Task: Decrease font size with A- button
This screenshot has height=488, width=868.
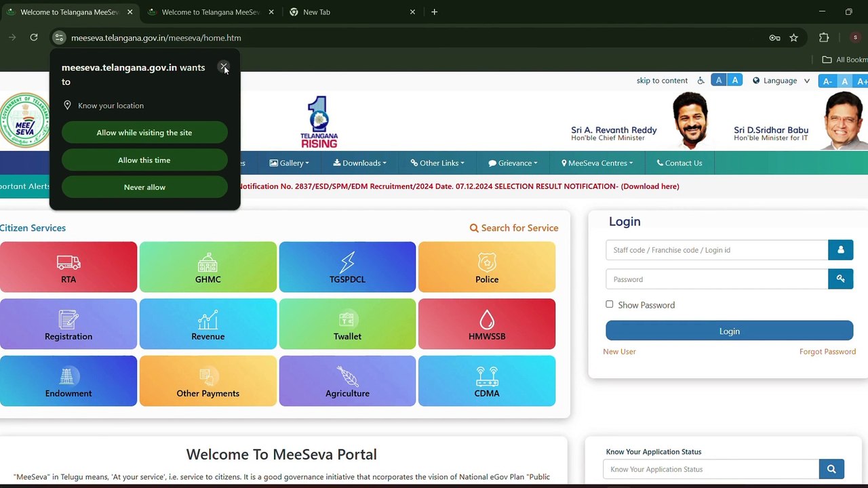Action: click(827, 81)
